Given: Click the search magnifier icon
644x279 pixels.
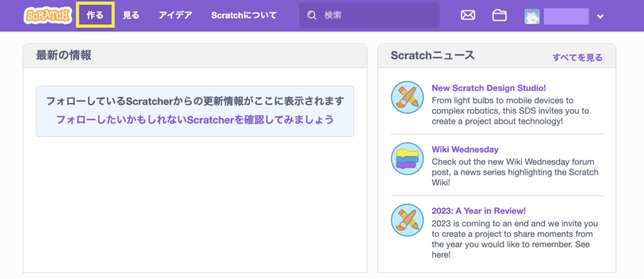Looking at the screenshot, I should 312,16.
